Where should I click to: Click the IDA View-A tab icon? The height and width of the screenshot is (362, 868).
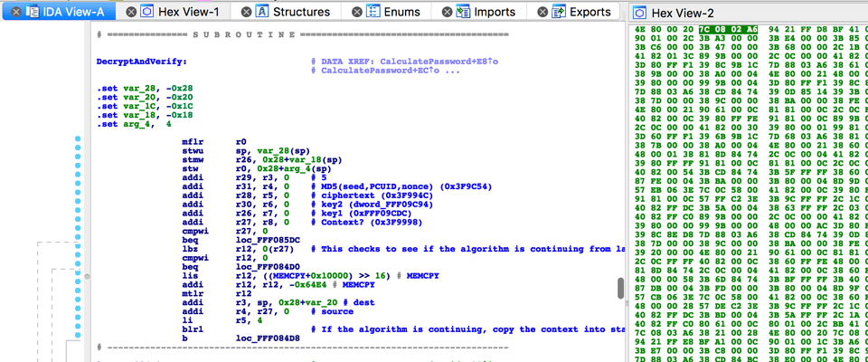click(x=33, y=12)
